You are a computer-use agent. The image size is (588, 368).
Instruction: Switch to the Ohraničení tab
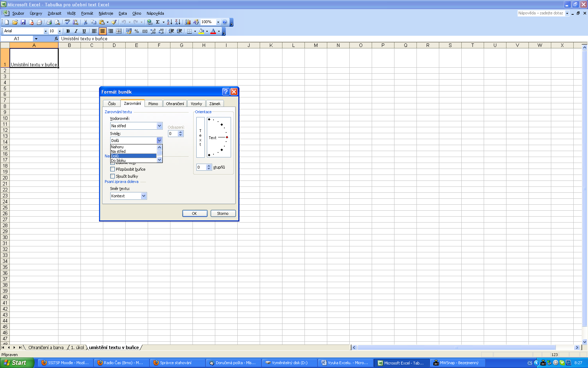(175, 104)
